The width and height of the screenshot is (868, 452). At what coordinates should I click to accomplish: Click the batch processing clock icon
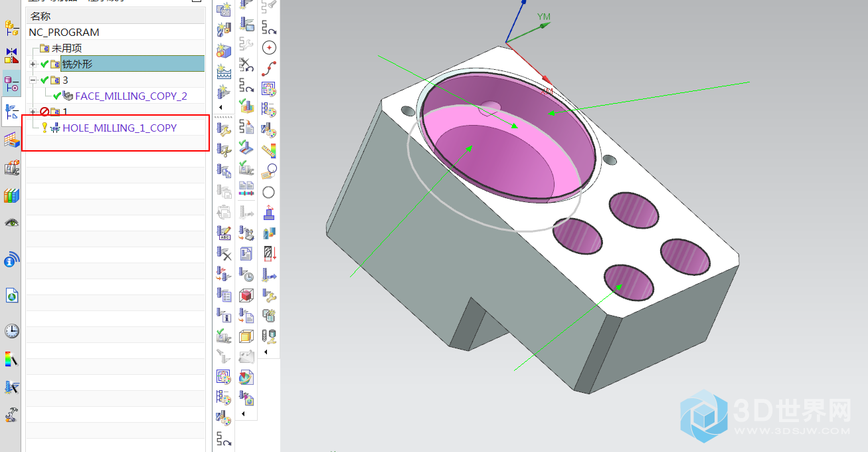pos(246,274)
